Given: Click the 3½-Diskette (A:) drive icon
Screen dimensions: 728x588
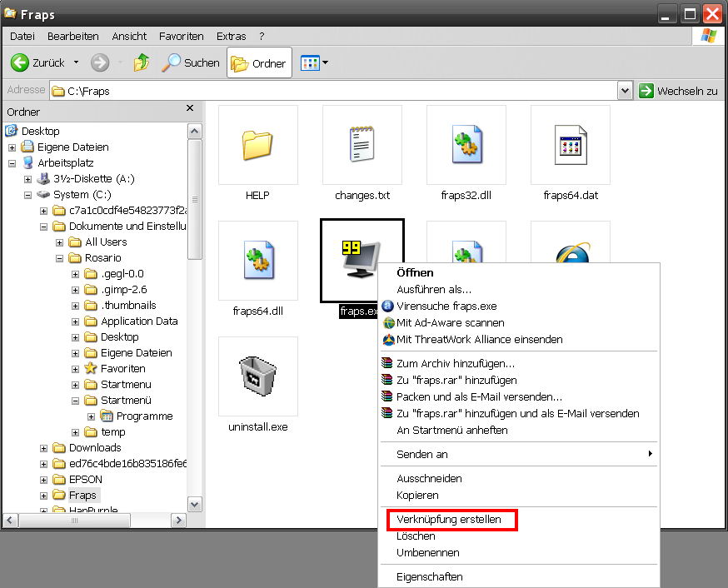Looking at the screenshot, I should tap(43, 178).
